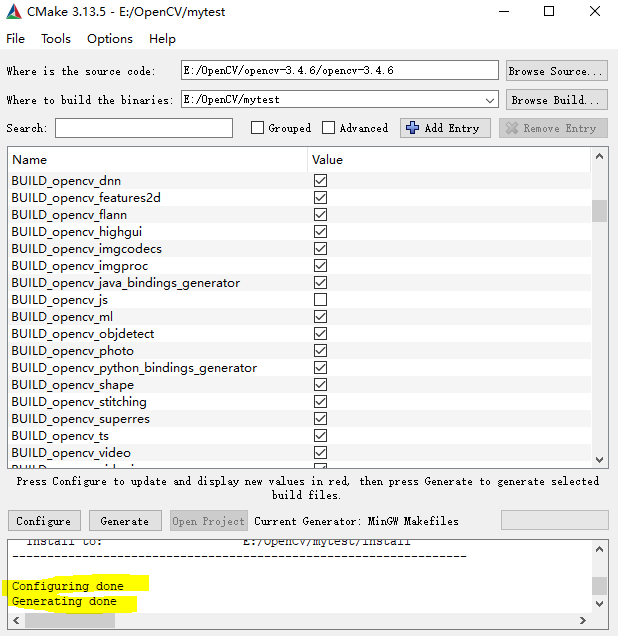Click the Generate button

point(125,521)
